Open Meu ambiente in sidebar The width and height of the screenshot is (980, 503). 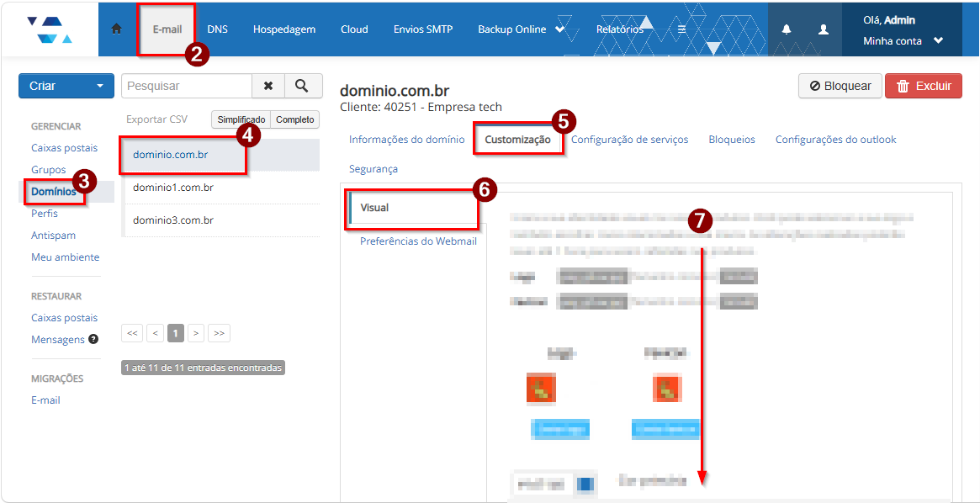tap(65, 257)
